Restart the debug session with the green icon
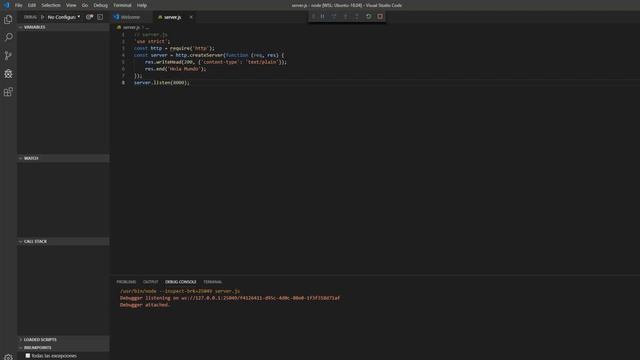 click(x=368, y=16)
